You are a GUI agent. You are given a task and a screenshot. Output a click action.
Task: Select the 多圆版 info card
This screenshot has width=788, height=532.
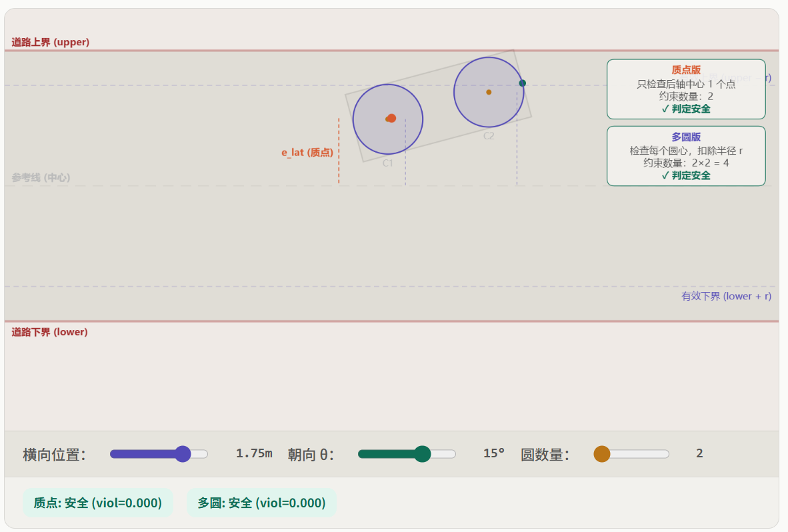tap(685, 156)
